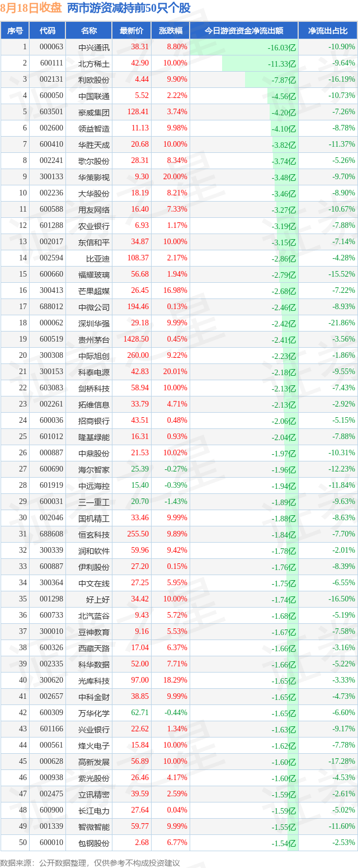
Task: Select stock name 深圳华强
Action: (x=94, y=324)
